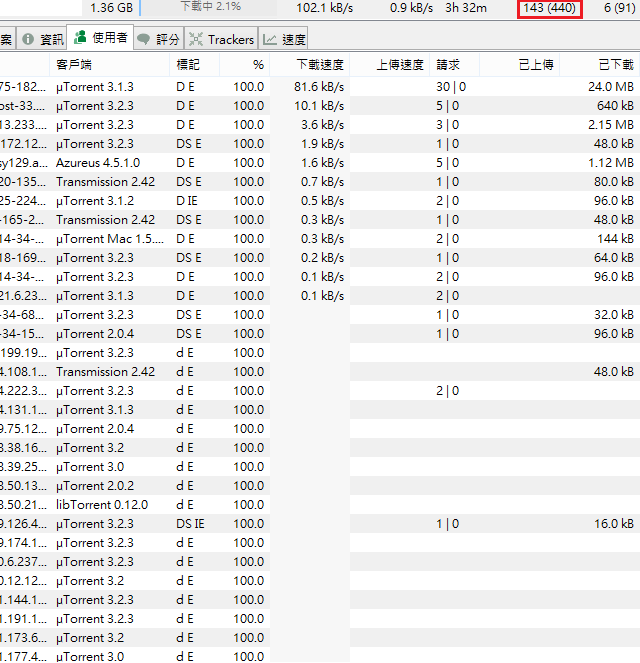The height and width of the screenshot is (663, 640).
Task: Switch to the 評分 ratings tab
Action: pyautogui.click(x=159, y=39)
